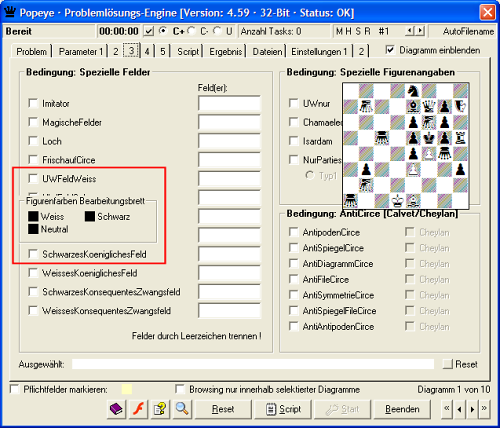The height and width of the screenshot is (428, 500).
Task: Select the U radio button
Action: coord(217,31)
